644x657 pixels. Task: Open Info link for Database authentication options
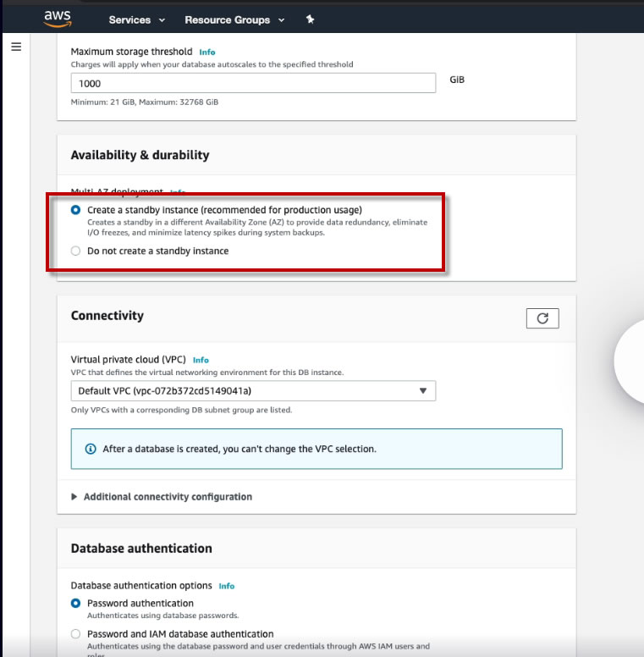pos(227,586)
